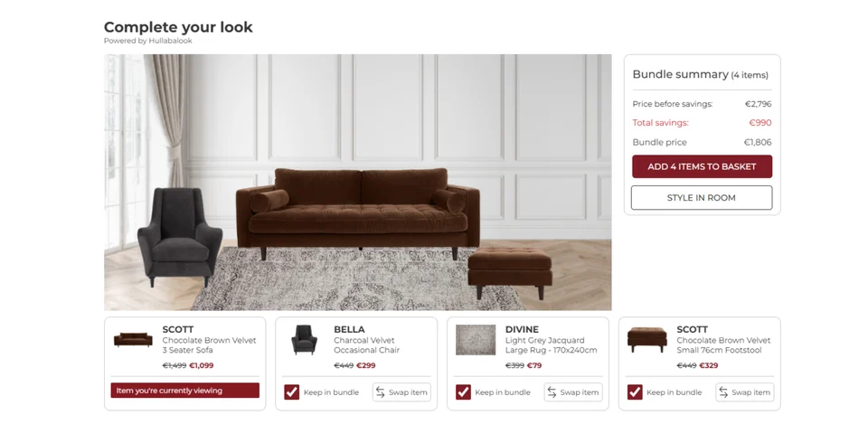Screen dimensions: 868x434
Task: Select the Scott sofa thumbnail image
Action: pos(133,339)
